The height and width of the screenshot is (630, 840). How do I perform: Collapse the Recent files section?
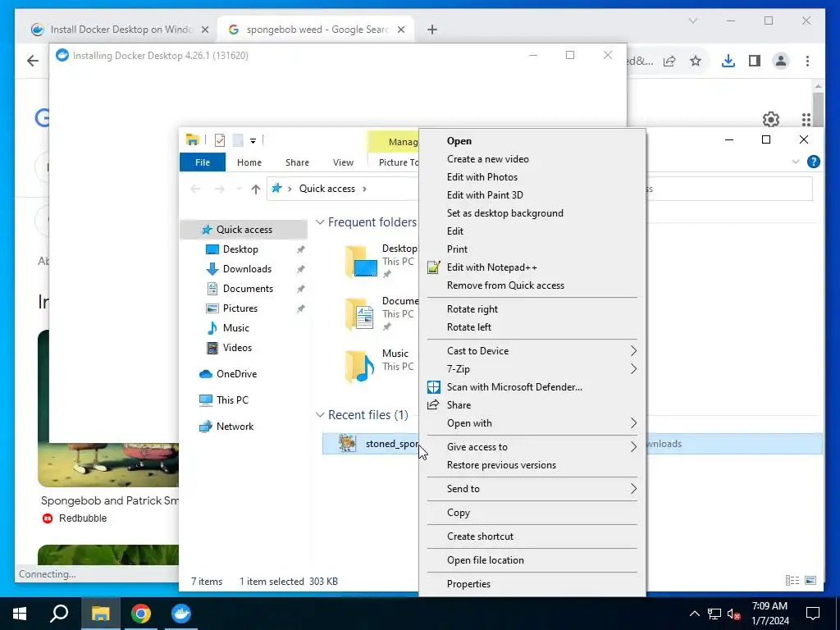tap(320, 414)
